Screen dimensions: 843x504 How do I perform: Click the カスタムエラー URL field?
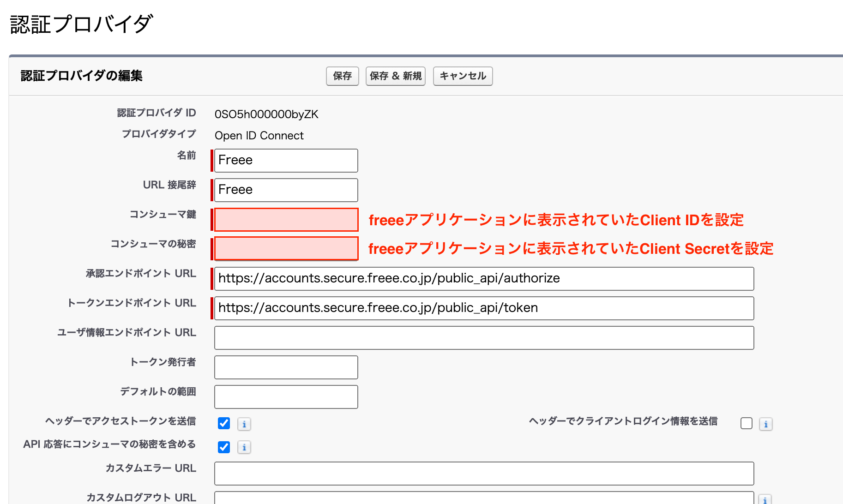[484, 474]
